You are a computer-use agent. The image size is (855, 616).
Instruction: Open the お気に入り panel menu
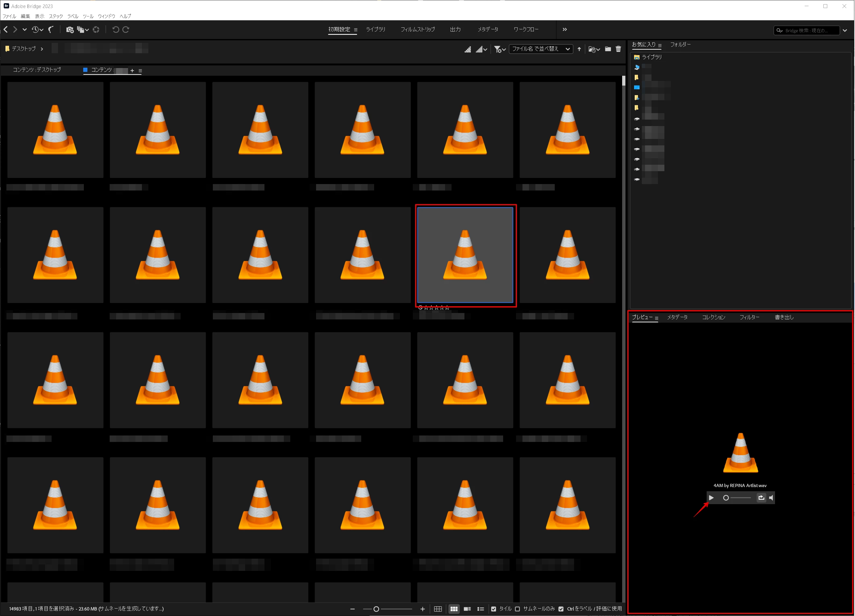click(660, 45)
